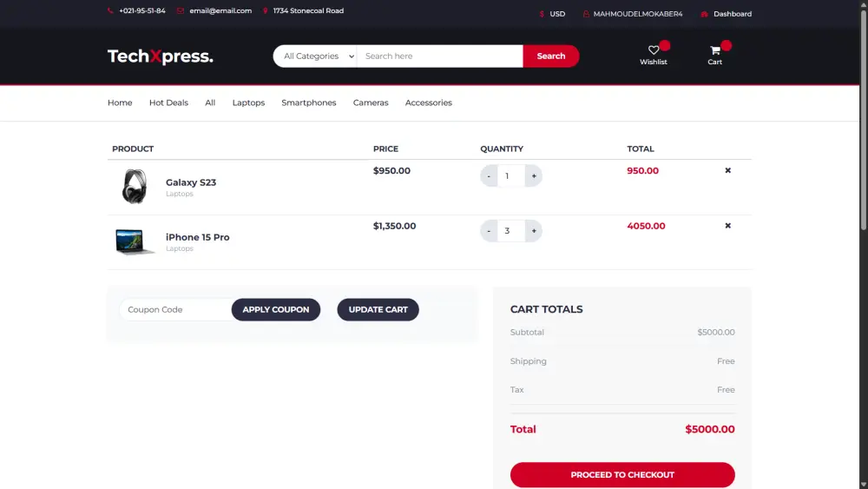Image resolution: width=868 pixels, height=489 pixels.
Task: Click the iPhone 15 Pro quantity field
Action: (511, 231)
